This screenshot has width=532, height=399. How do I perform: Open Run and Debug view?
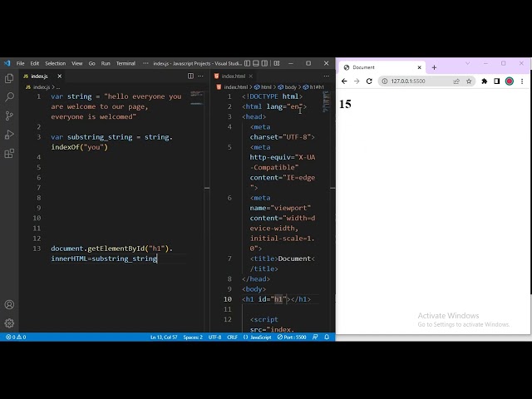(9, 135)
